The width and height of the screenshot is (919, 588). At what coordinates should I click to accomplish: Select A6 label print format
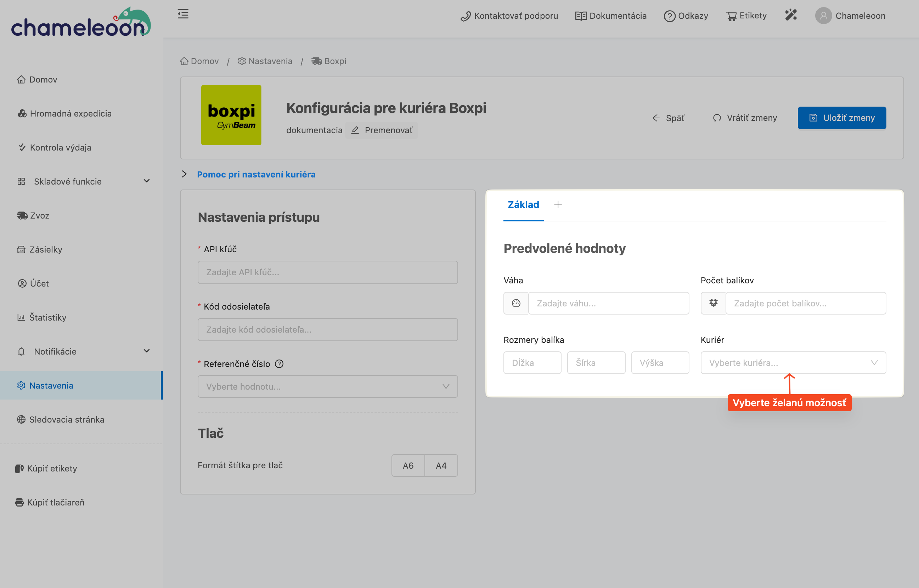[x=408, y=465]
